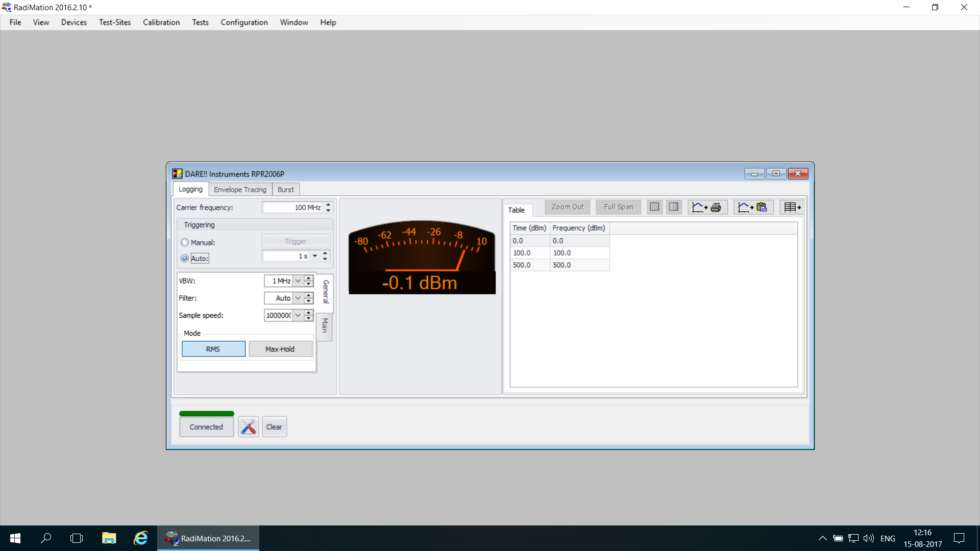Switch to the Burst tab
The height and width of the screenshot is (551, 980).
tap(286, 189)
